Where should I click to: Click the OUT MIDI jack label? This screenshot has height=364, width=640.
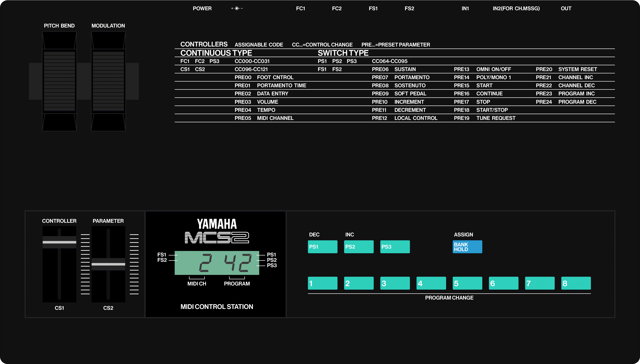click(x=566, y=8)
